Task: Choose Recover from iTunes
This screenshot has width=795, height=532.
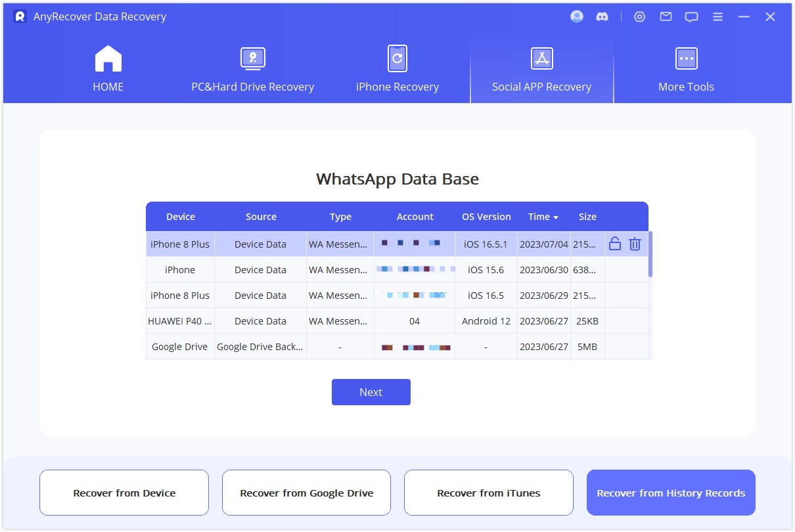Action: click(x=488, y=493)
